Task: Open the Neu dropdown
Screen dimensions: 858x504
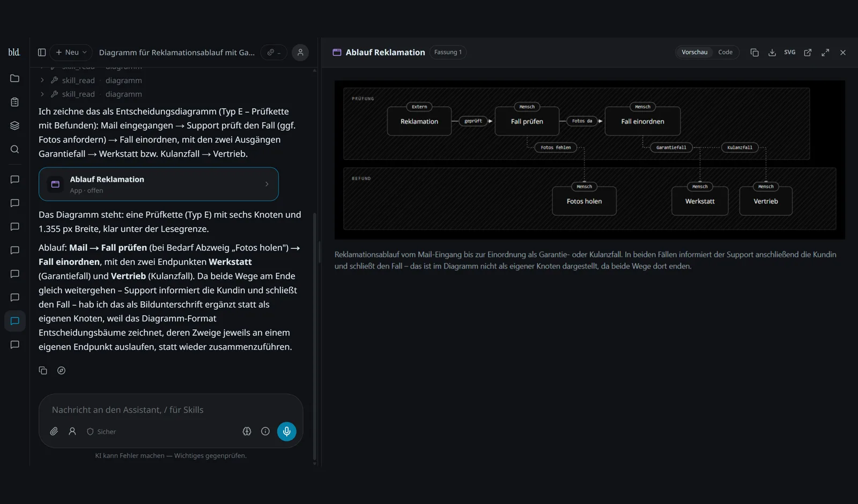Action: [71, 52]
